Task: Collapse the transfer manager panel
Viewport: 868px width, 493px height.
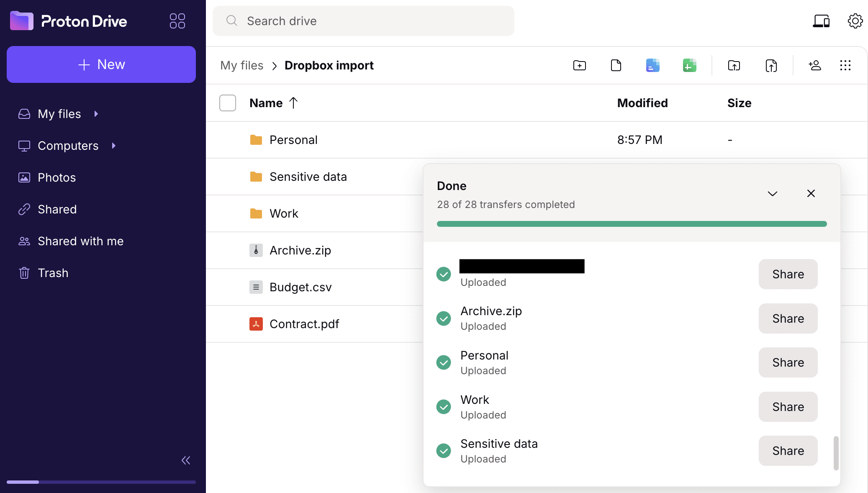Action: click(x=772, y=193)
